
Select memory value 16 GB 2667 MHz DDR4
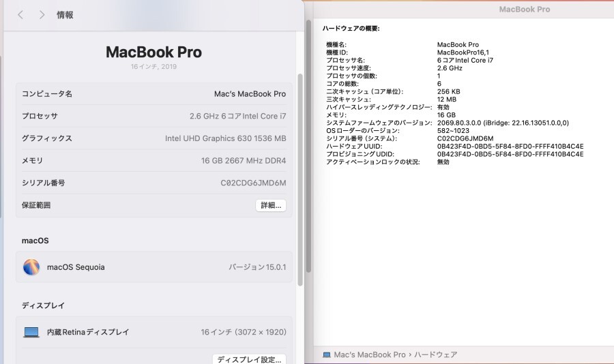pyautogui.click(x=244, y=160)
